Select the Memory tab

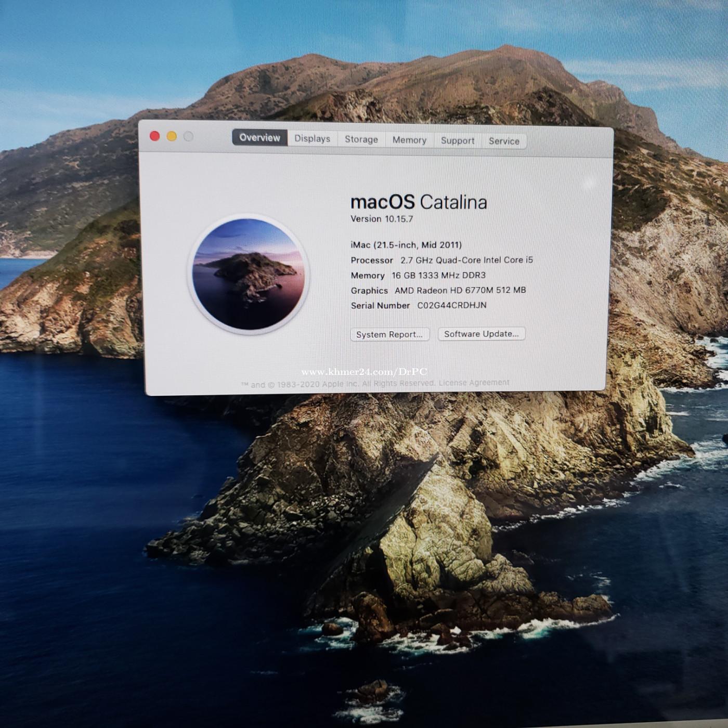coord(409,140)
